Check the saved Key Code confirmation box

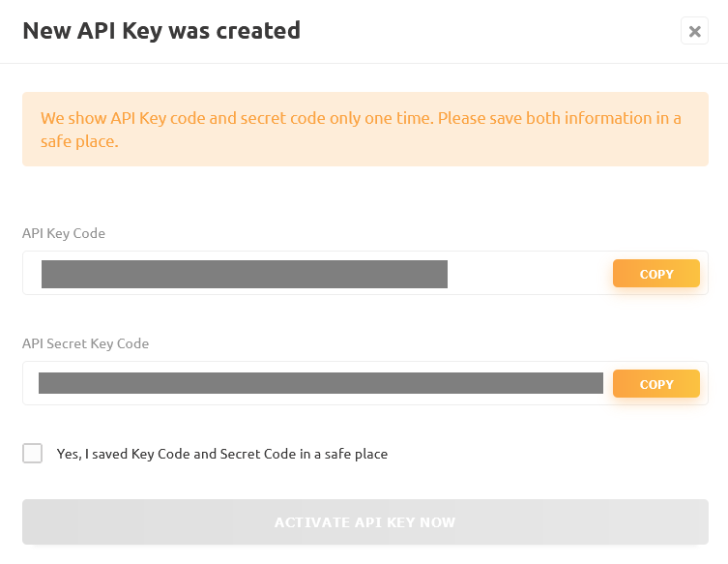pos(33,453)
